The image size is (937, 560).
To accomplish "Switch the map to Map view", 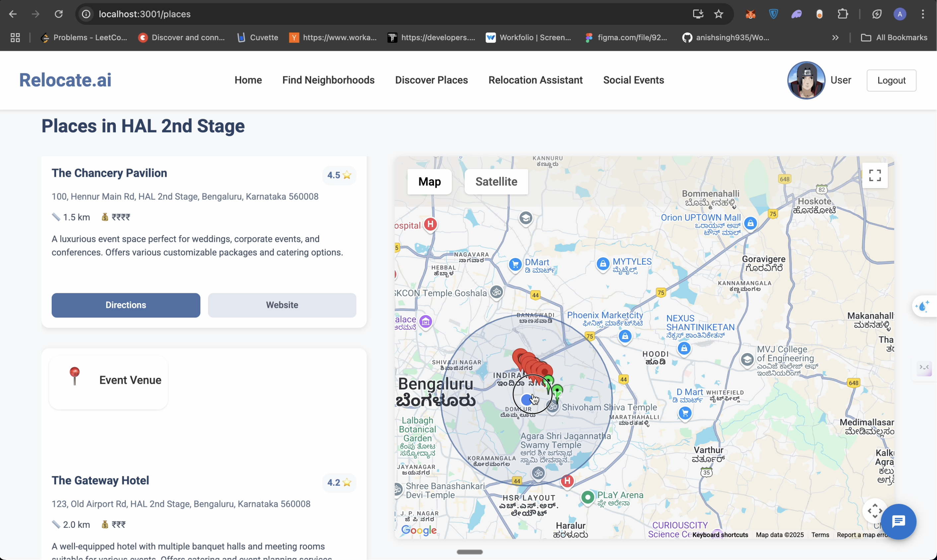I will pos(429,181).
